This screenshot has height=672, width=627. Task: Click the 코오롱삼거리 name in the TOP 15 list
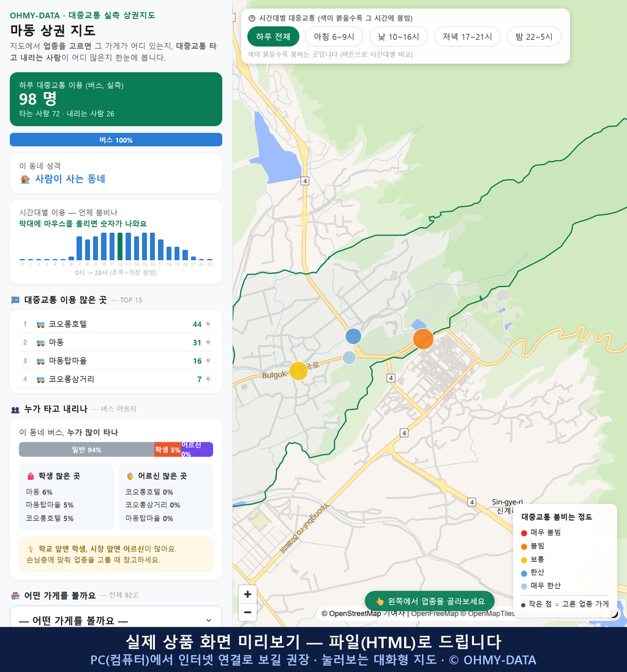[71, 379]
